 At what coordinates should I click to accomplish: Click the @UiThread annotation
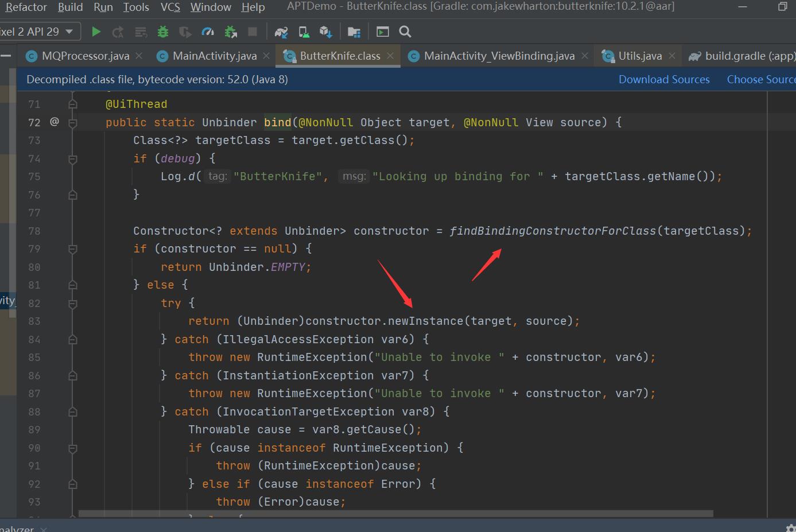(x=136, y=104)
